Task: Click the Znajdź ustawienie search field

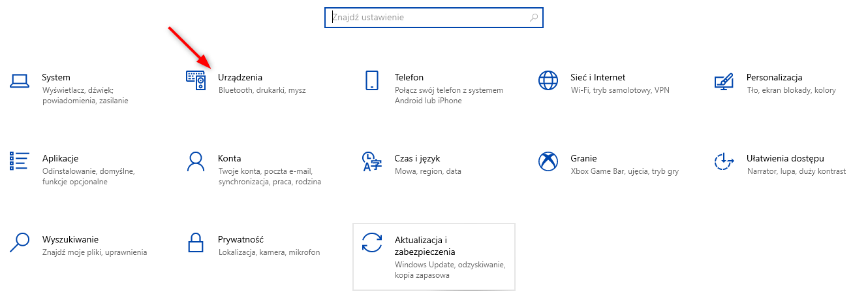Action: tap(433, 18)
